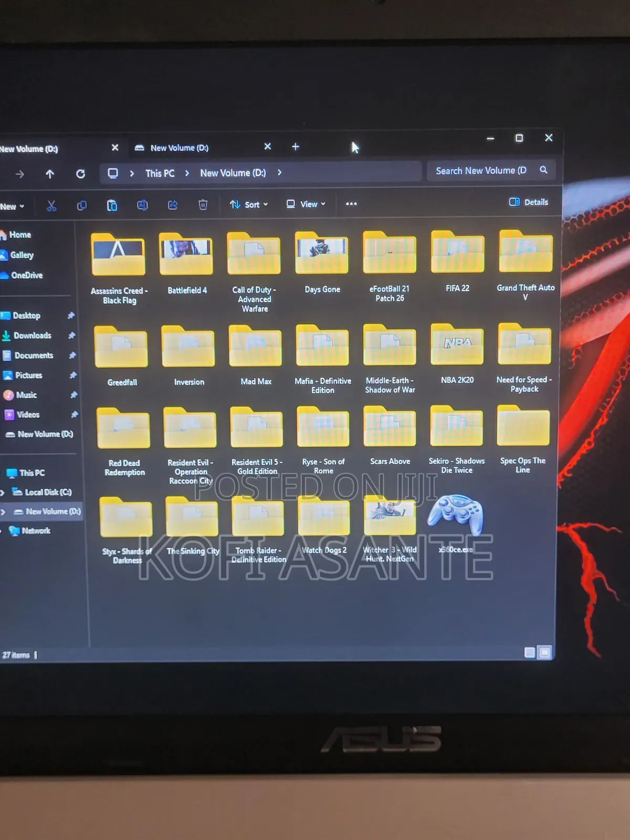Viewport: 630px width, 840px height.
Task: Select the Witcher 3 - Wild Hunt NextGen folder
Action: point(390,529)
